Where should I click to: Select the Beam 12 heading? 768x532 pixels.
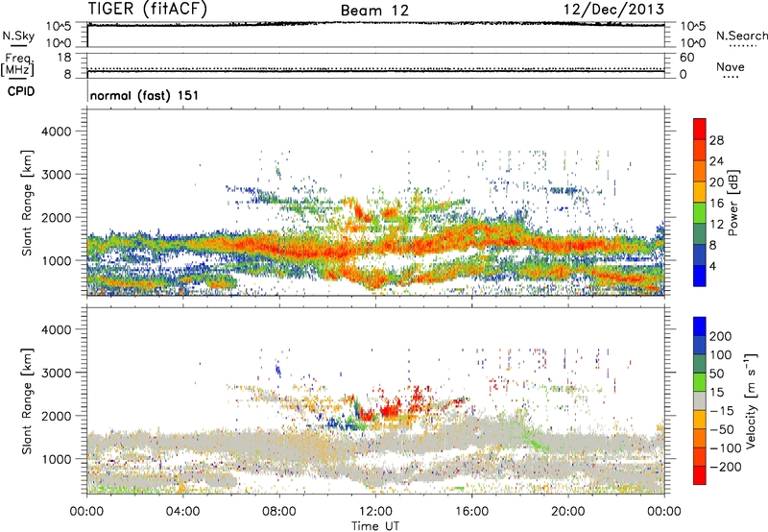tap(374, 11)
